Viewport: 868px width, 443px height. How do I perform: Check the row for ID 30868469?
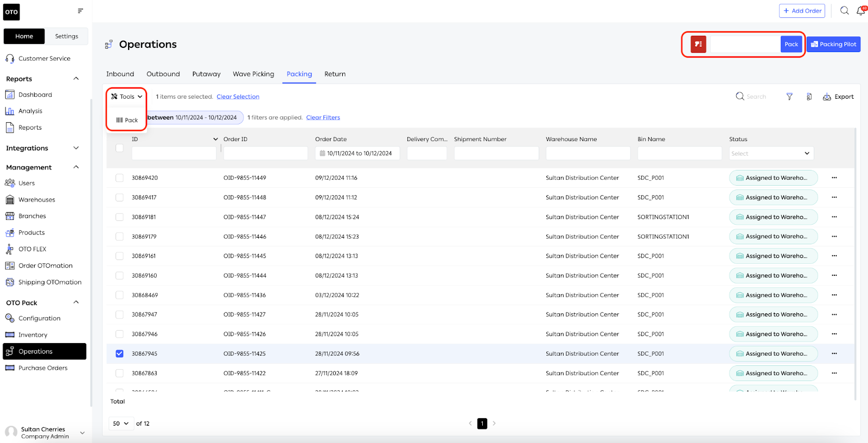point(119,295)
